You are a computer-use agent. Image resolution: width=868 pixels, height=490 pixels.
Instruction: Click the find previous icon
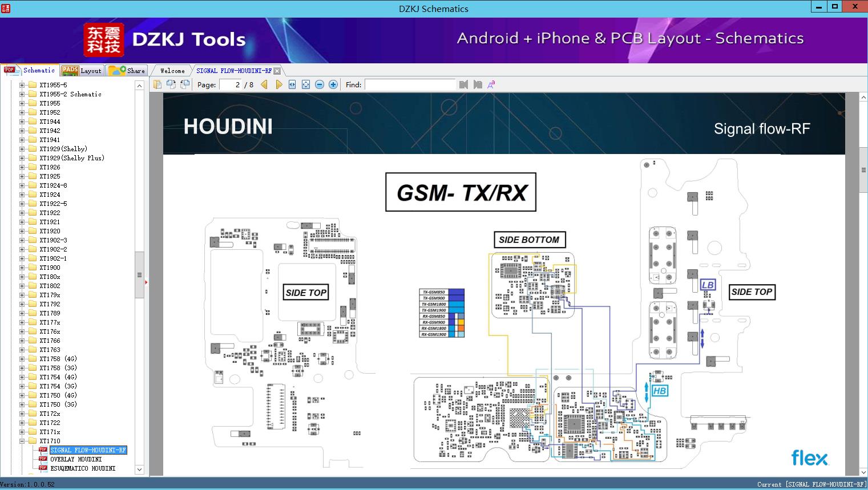[463, 84]
